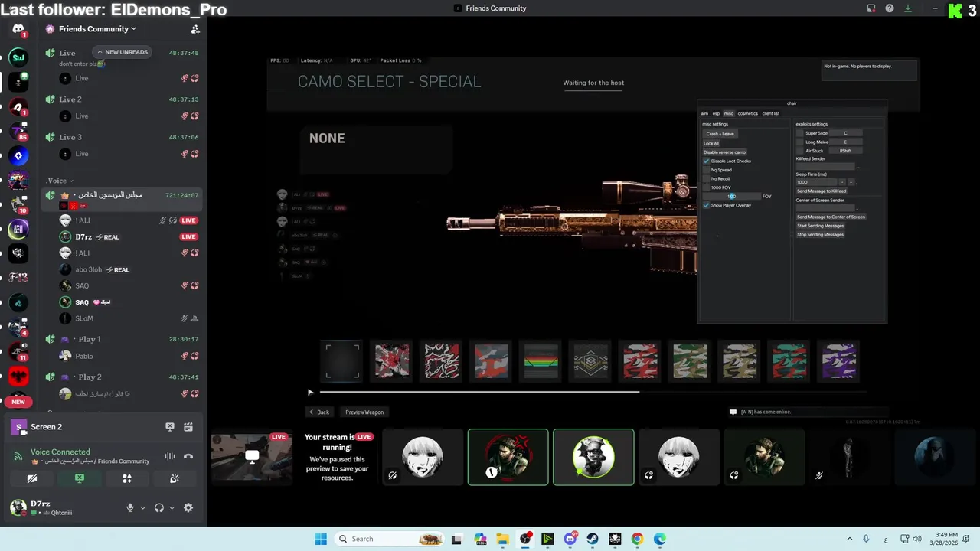Enable the No Spread checkbox
This screenshot has height=551, width=980.
(x=706, y=170)
